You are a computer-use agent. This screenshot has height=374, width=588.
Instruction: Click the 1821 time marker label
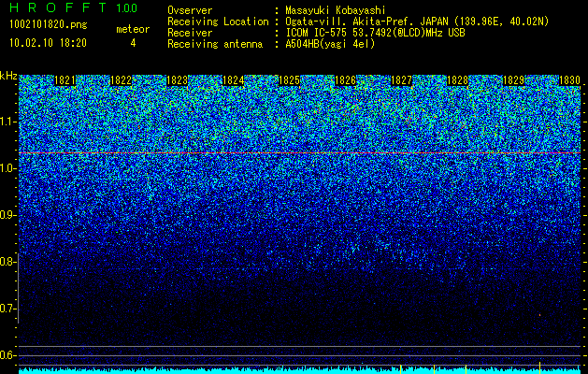click(65, 80)
